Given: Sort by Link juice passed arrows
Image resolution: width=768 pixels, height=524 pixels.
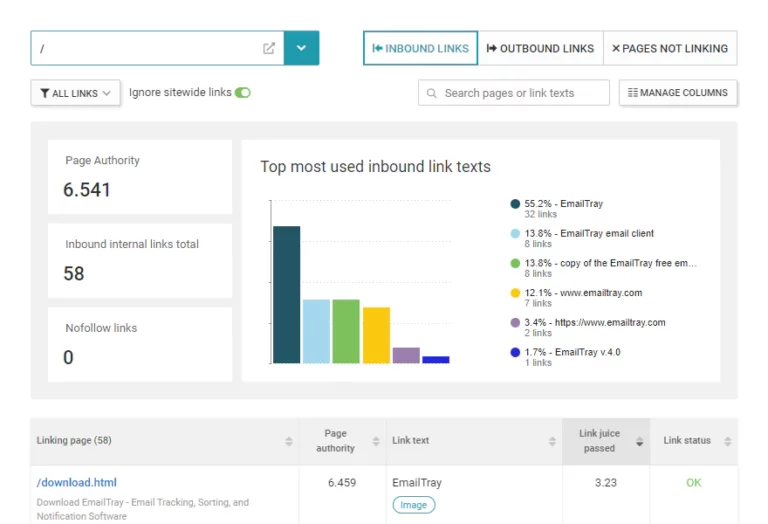Looking at the screenshot, I should tap(639, 441).
